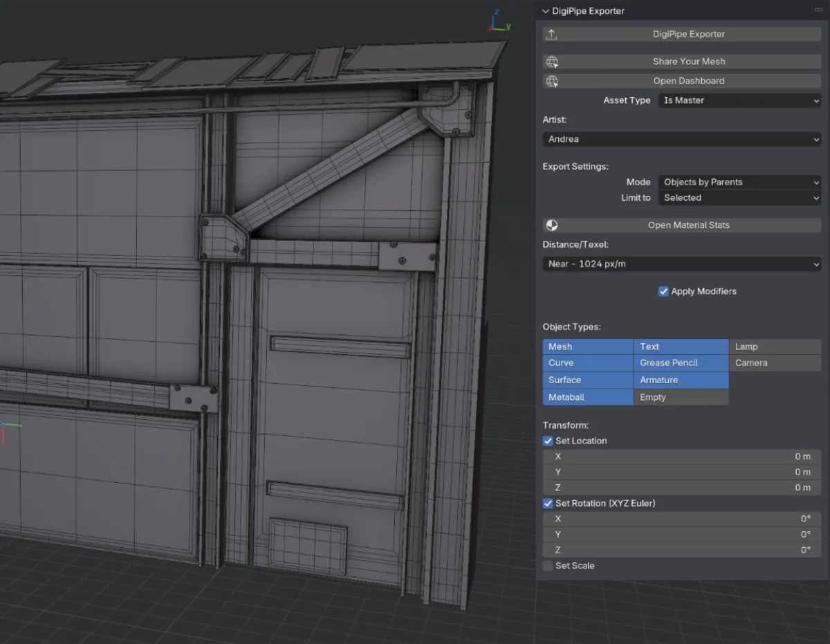Change the Mode dropdown Objects by Parents
The image size is (830, 644).
[739, 182]
